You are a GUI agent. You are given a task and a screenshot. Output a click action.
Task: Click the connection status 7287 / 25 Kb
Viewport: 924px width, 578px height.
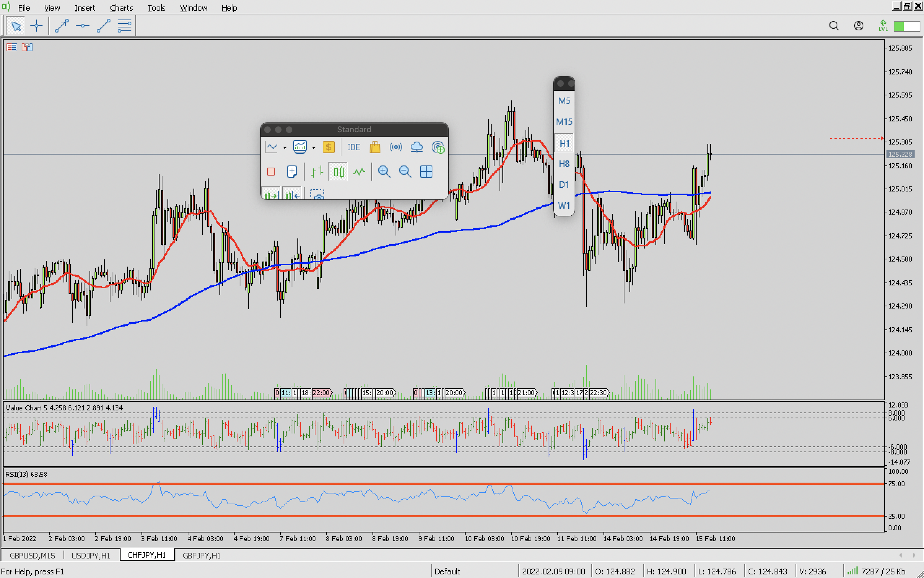[x=877, y=571]
